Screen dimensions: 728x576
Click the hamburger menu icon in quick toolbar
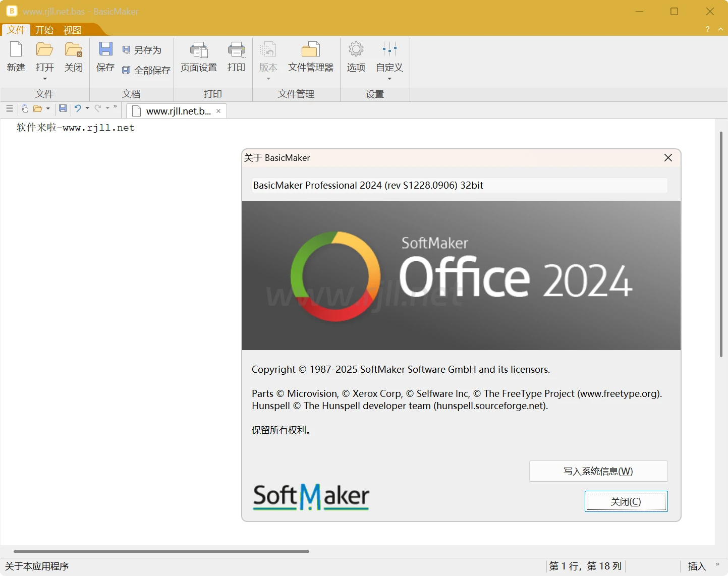click(x=10, y=108)
